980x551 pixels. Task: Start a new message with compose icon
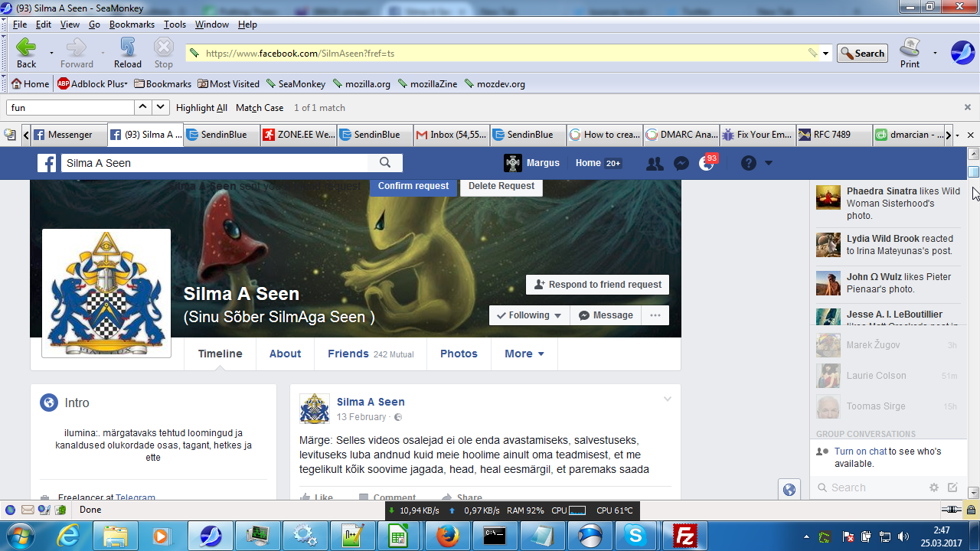pyautogui.click(x=952, y=487)
